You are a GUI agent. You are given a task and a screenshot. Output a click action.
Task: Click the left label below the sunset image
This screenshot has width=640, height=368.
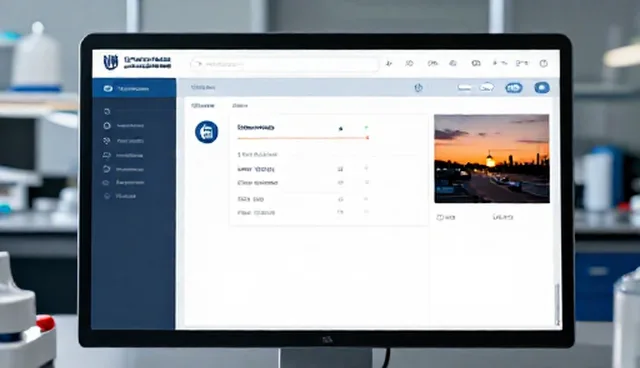pos(446,217)
